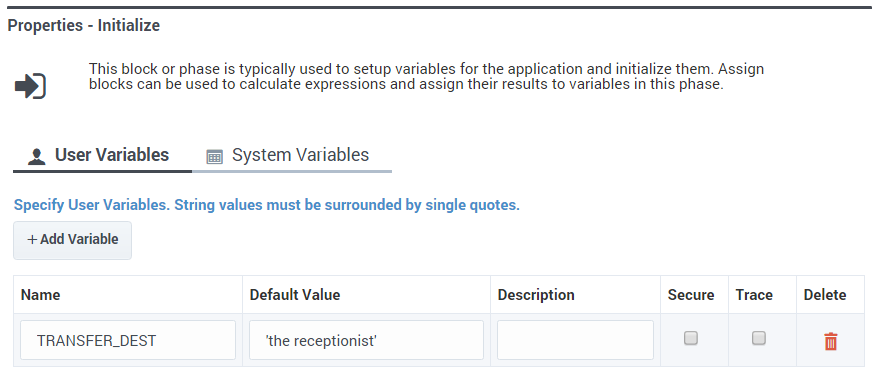Click the empty Description field
The image size is (877, 382).
pyautogui.click(x=576, y=340)
